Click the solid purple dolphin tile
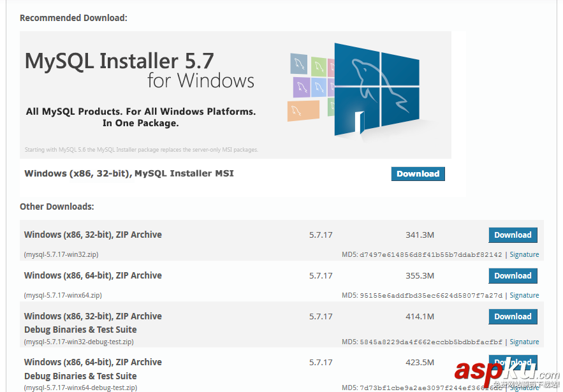The image size is (563, 392). click(302, 86)
